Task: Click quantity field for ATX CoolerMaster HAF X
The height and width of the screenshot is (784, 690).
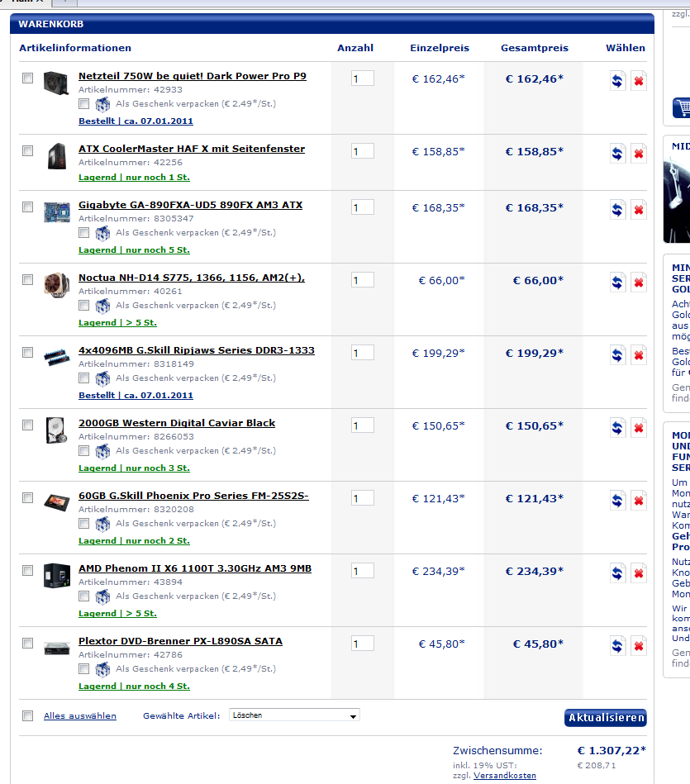Action: point(363,150)
